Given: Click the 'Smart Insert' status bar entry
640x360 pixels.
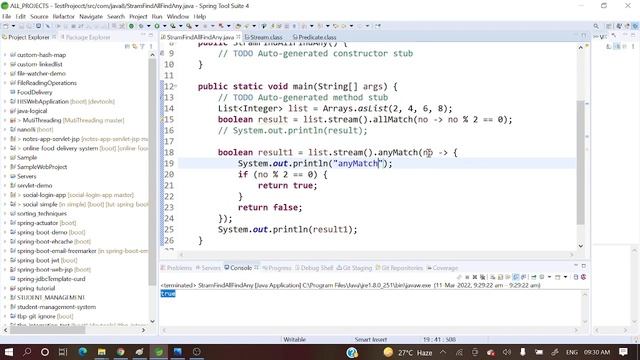Looking at the screenshot, I should 371,339.
